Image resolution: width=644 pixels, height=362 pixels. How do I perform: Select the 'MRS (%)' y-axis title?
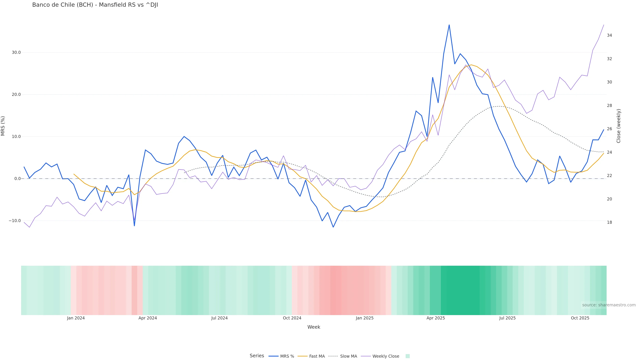click(3, 126)
